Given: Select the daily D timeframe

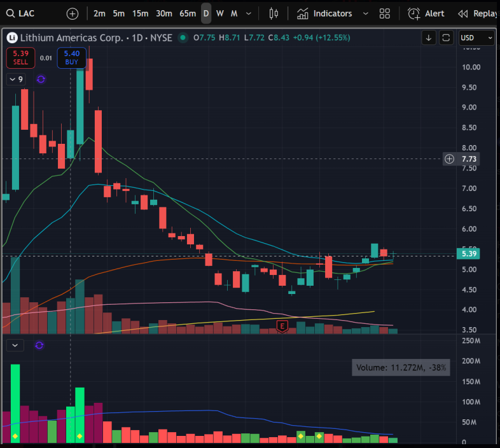Looking at the screenshot, I should click(x=206, y=14).
